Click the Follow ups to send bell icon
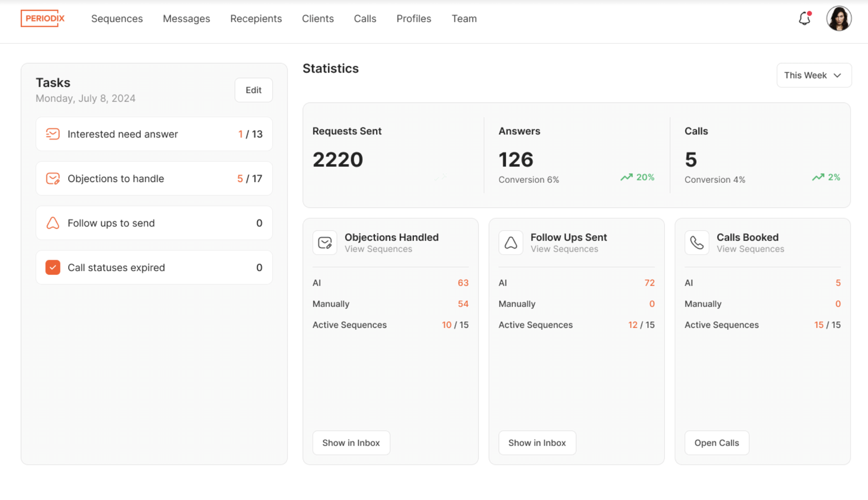868x500 pixels. click(53, 223)
